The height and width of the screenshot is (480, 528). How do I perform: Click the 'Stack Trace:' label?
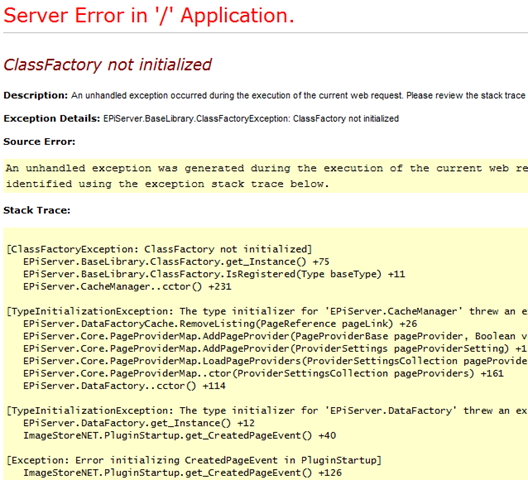37,210
